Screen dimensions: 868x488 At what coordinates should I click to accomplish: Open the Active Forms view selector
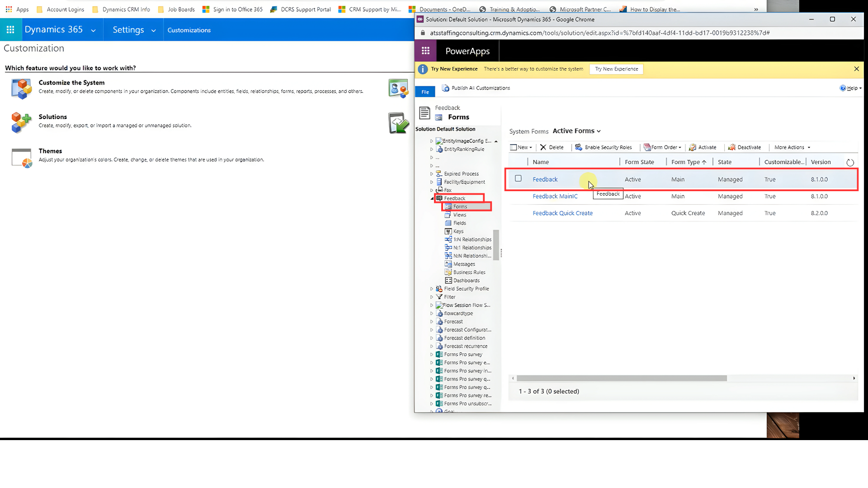coord(577,131)
